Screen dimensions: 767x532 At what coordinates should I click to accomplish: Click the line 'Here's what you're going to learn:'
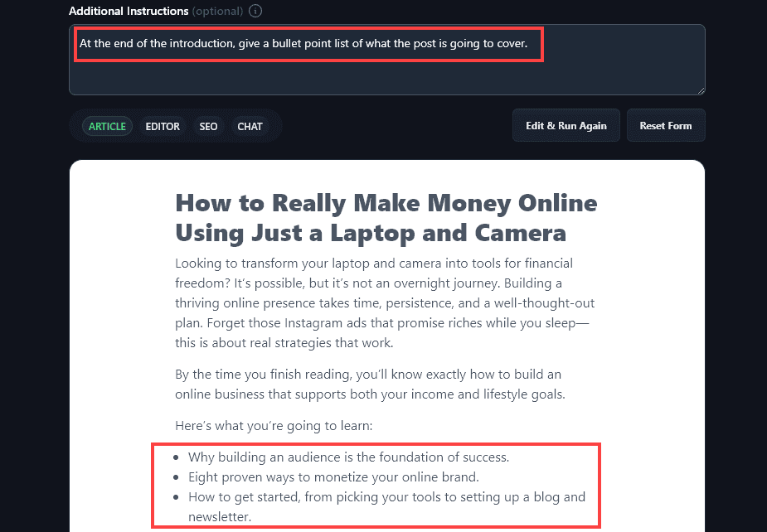(x=274, y=425)
